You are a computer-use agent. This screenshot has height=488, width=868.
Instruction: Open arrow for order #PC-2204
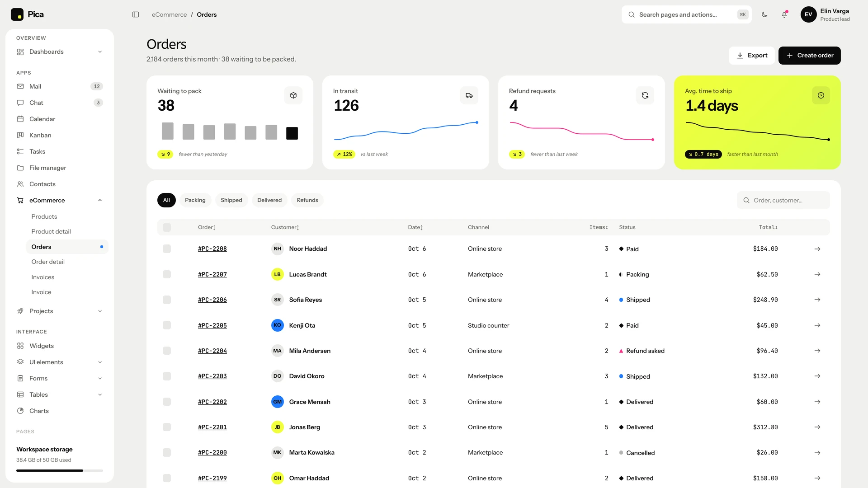coord(817,351)
